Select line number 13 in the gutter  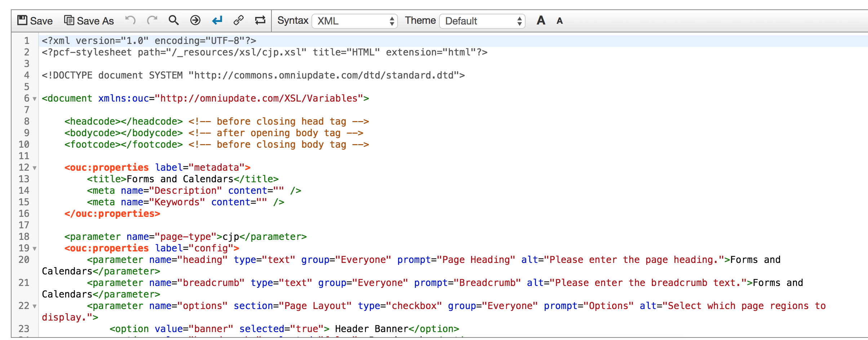coord(24,179)
